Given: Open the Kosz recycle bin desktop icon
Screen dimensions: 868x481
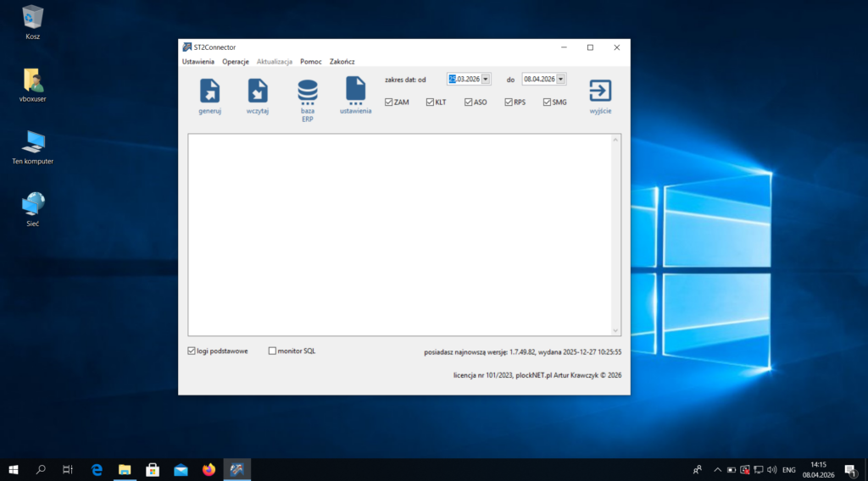Looking at the screenshot, I should point(33,17).
